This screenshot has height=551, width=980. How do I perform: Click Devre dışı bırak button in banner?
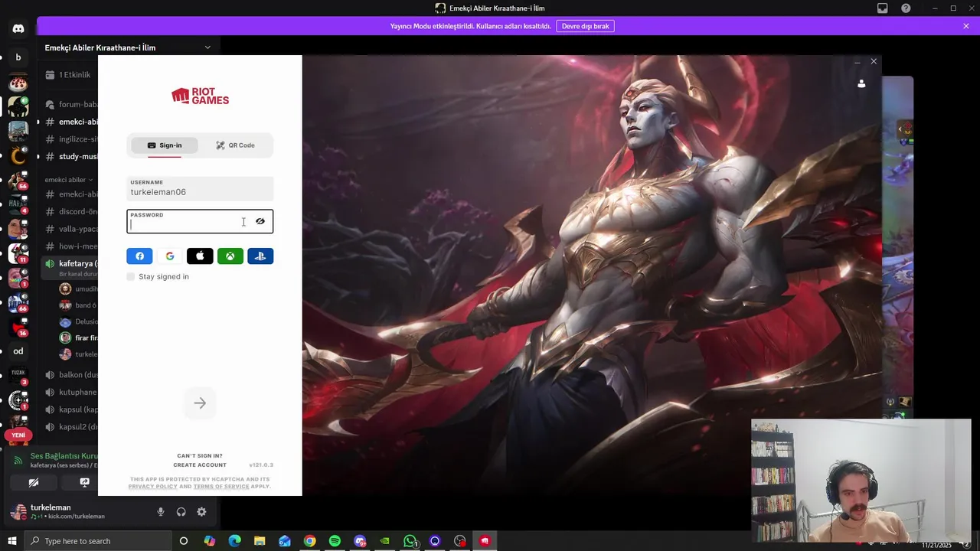(585, 26)
